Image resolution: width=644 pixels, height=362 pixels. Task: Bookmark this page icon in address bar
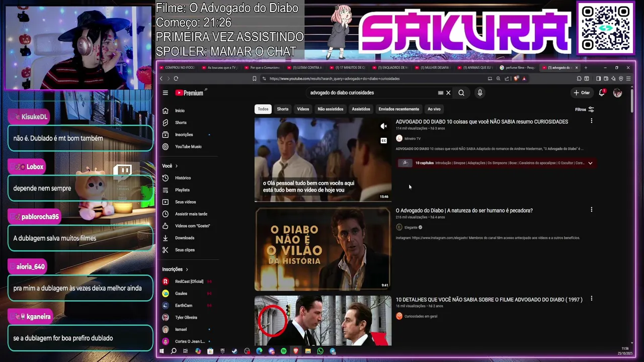pyautogui.click(x=254, y=78)
